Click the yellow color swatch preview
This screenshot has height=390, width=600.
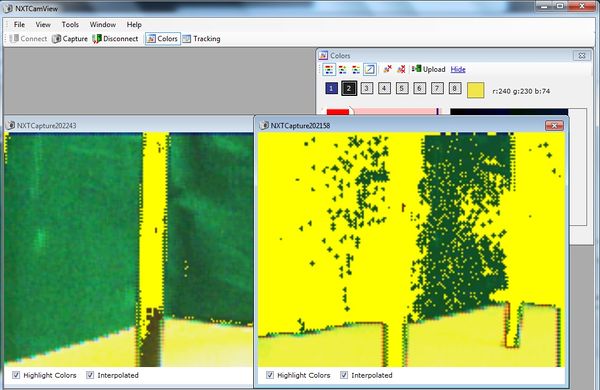coord(476,90)
